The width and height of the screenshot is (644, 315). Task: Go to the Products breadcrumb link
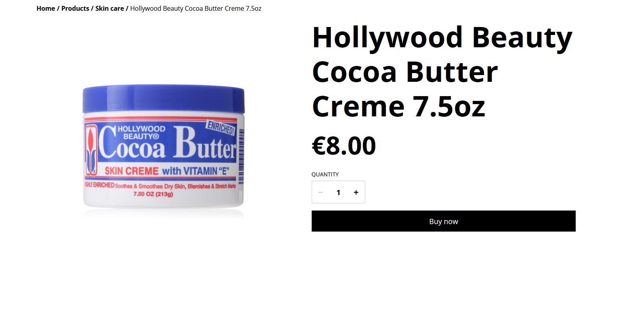[x=75, y=8]
